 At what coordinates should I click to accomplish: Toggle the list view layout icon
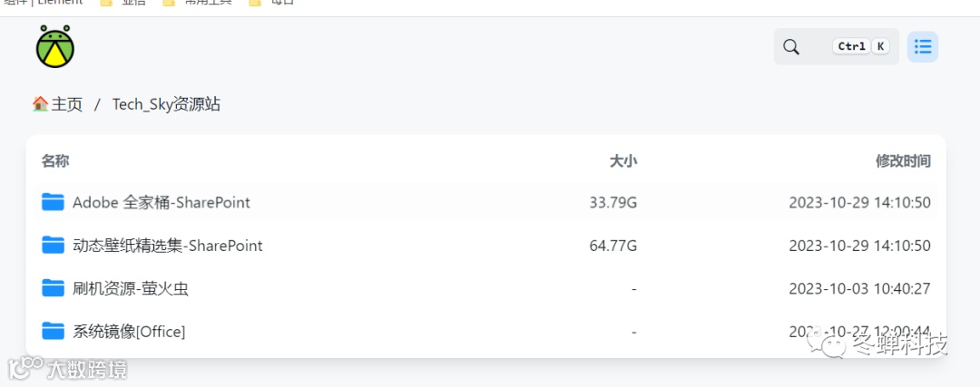[923, 47]
